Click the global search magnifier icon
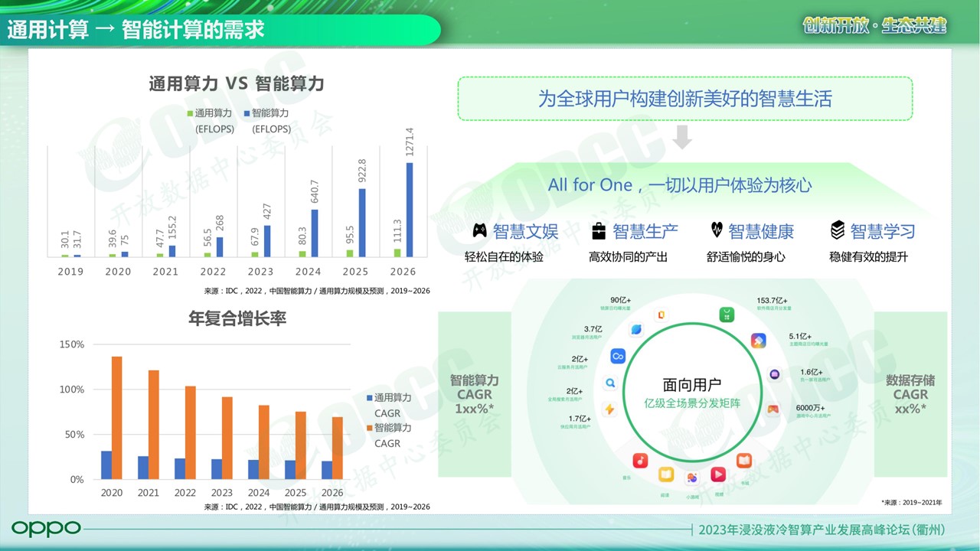Image resolution: width=980 pixels, height=551 pixels. point(610,383)
